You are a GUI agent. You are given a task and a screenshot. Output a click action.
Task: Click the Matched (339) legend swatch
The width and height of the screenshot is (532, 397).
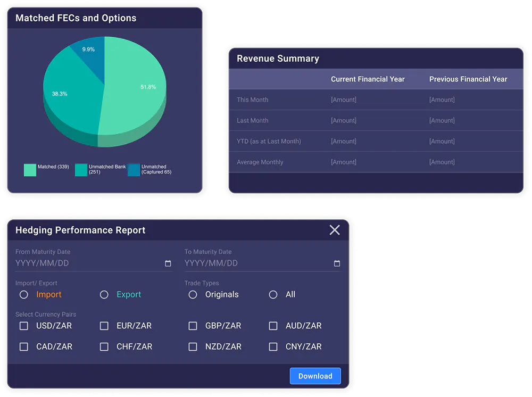[x=30, y=170]
